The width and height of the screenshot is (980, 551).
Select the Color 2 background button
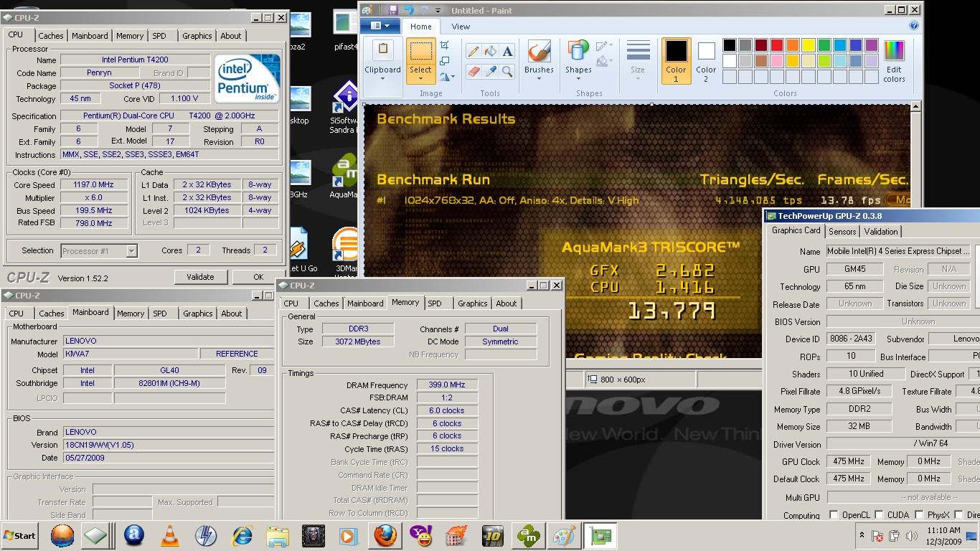tap(706, 61)
